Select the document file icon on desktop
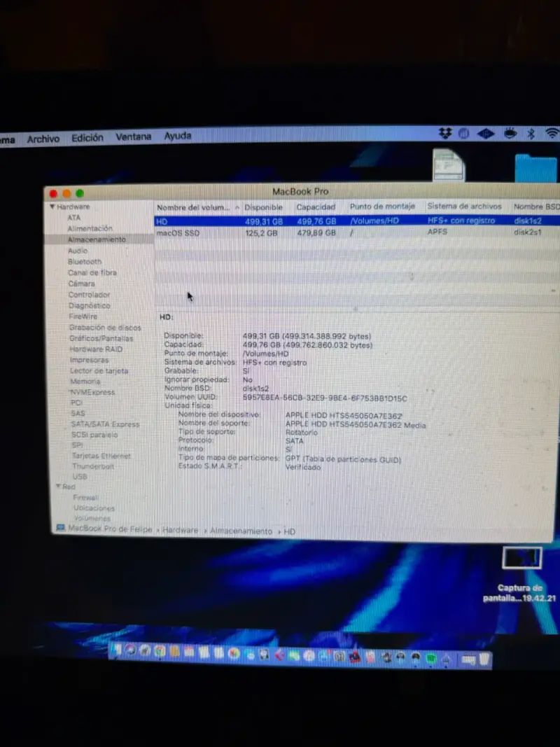 (x=449, y=165)
